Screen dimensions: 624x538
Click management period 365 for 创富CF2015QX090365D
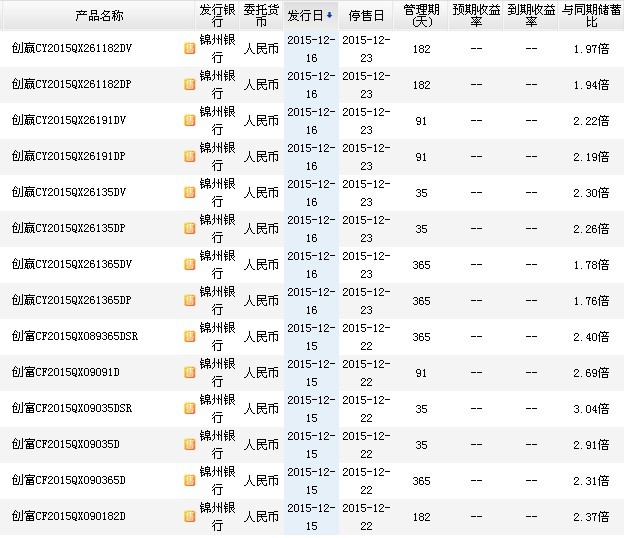point(421,481)
